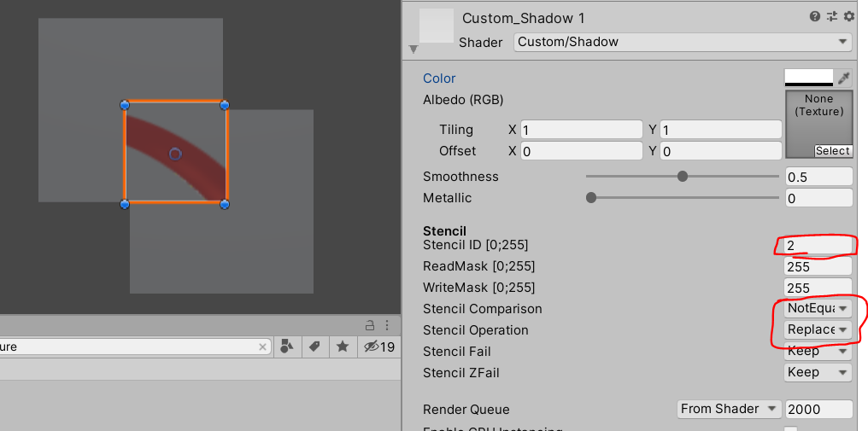Click the Albedo (RGB) label

pyautogui.click(x=463, y=100)
